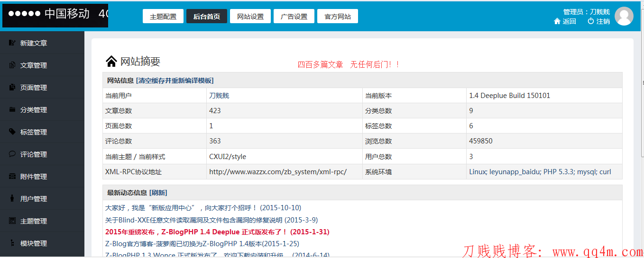Click the tag count value 6
The image size is (644, 258).
click(x=471, y=126)
